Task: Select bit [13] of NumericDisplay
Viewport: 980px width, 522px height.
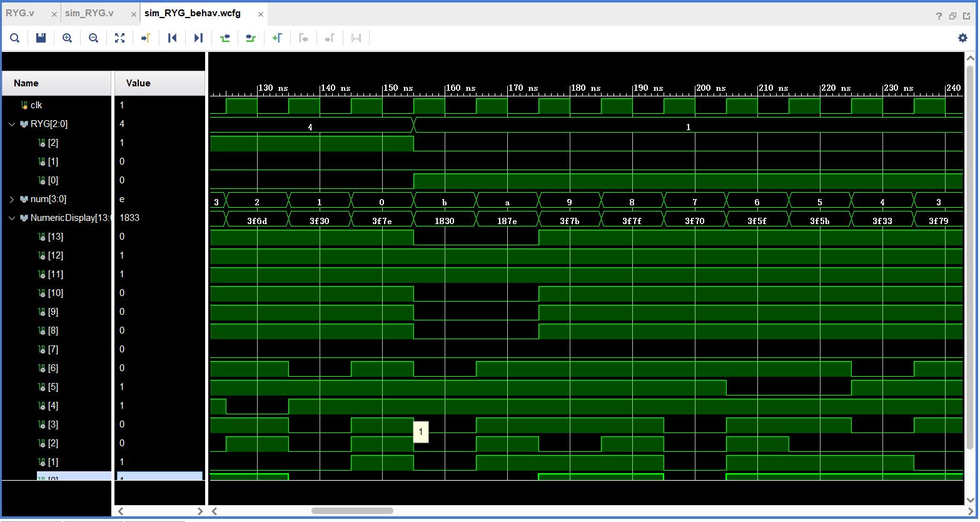Action: click(56, 237)
